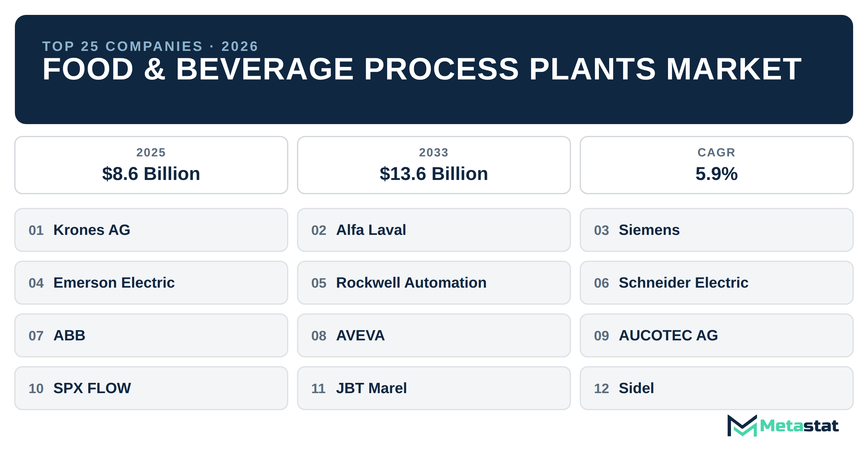This screenshot has width=868, height=453.
Task: Click rank number '04' beside Emerson Electric
Action: pos(36,283)
